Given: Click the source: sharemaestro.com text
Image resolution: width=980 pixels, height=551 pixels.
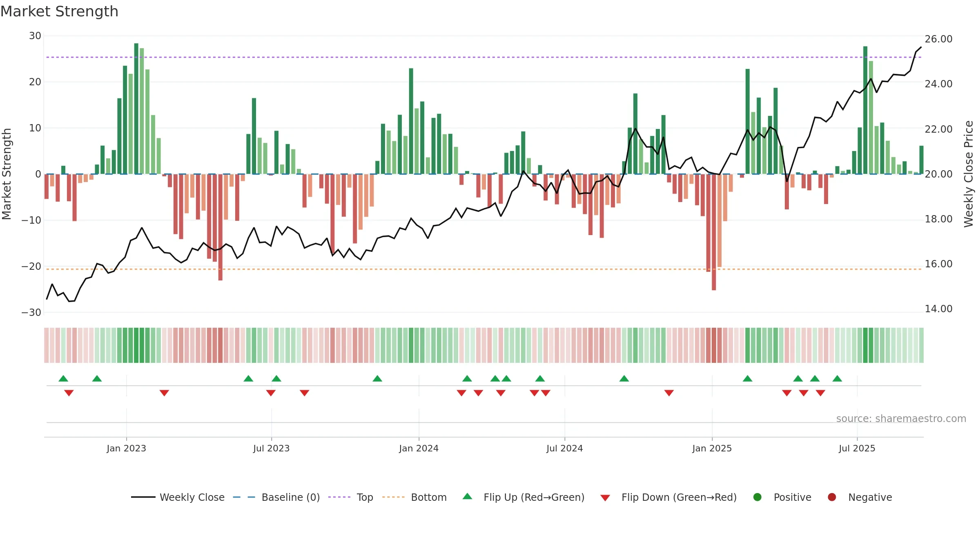Looking at the screenshot, I should tap(901, 418).
